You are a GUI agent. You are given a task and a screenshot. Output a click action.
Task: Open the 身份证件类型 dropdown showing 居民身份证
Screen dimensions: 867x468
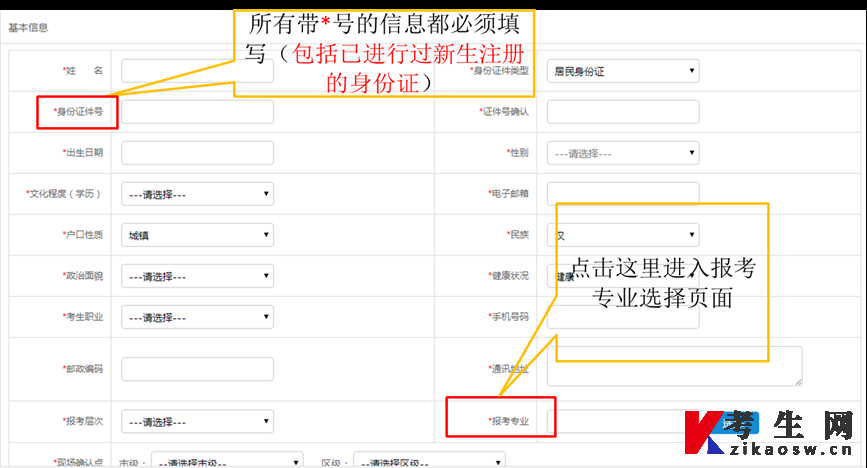[x=623, y=71]
